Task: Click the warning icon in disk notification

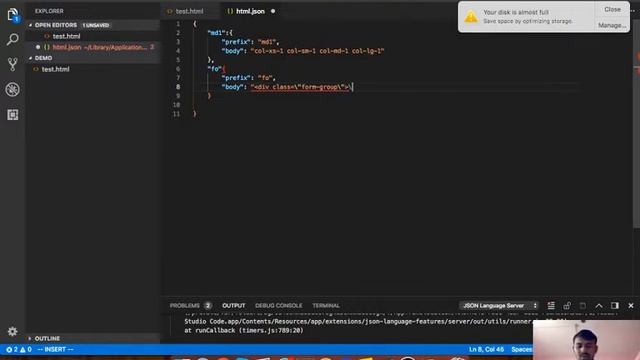Action: 471,17
